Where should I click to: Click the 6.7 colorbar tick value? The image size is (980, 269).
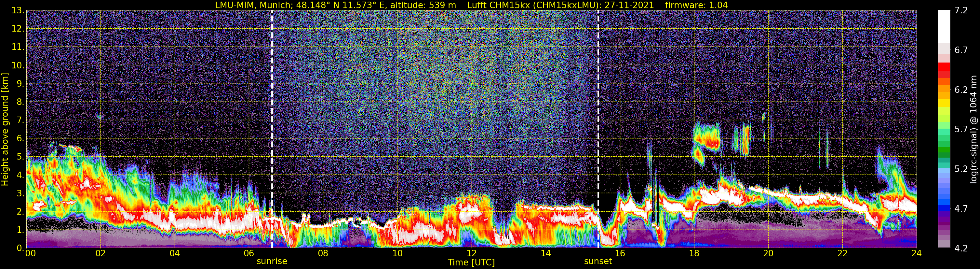961,50
